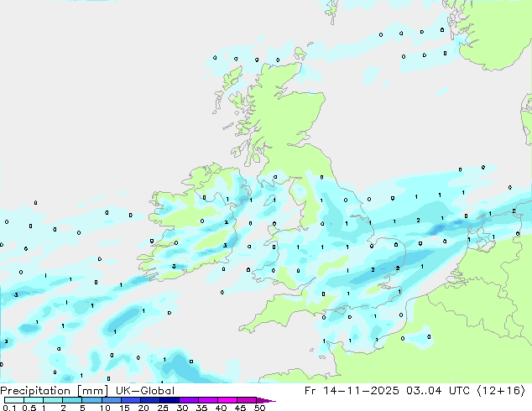The width and height of the screenshot is (532, 411).
Task: Click the 15–20 mm legend color swatch
Action: (x=130, y=400)
